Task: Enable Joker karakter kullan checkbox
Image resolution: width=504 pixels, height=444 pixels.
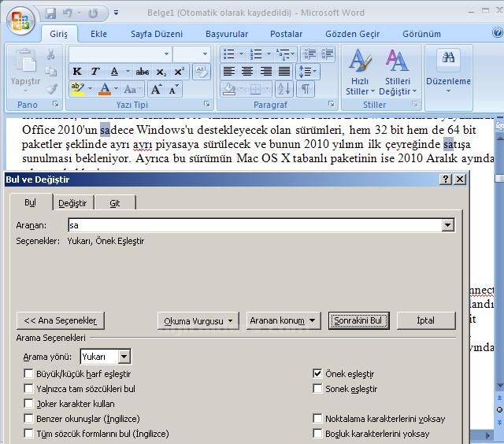Action: point(28,404)
